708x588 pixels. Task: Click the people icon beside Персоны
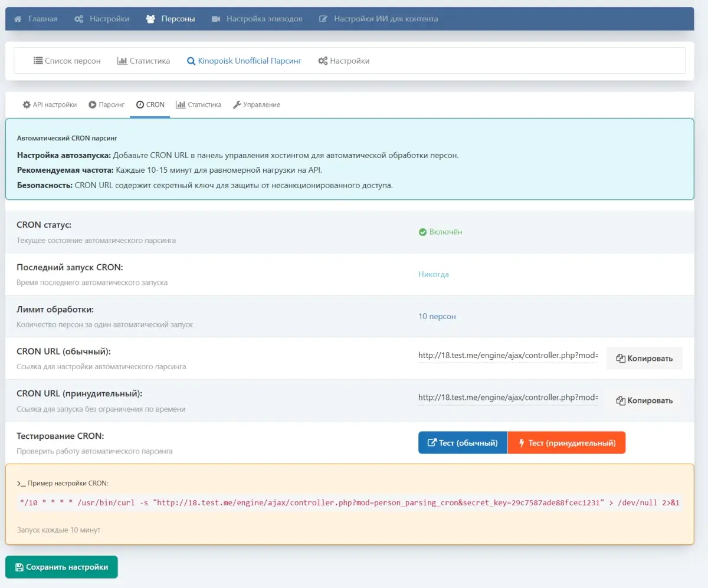click(x=150, y=19)
